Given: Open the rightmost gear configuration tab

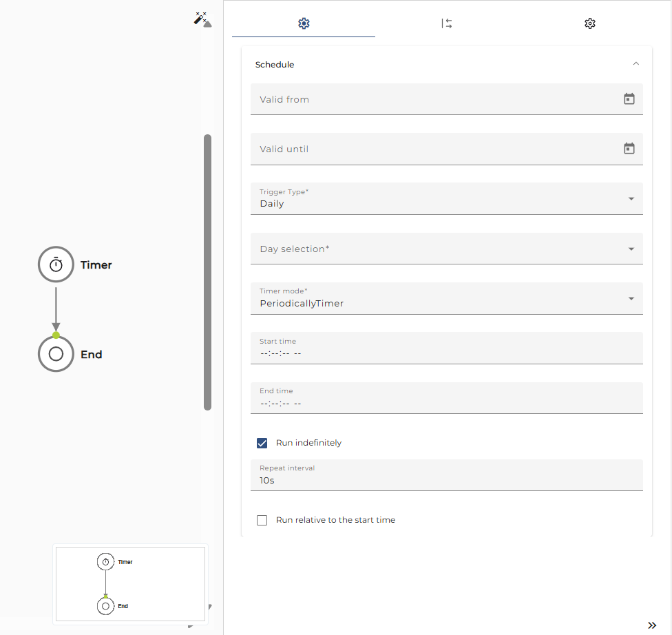Looking at the screenshot, I should click(589, 23).
